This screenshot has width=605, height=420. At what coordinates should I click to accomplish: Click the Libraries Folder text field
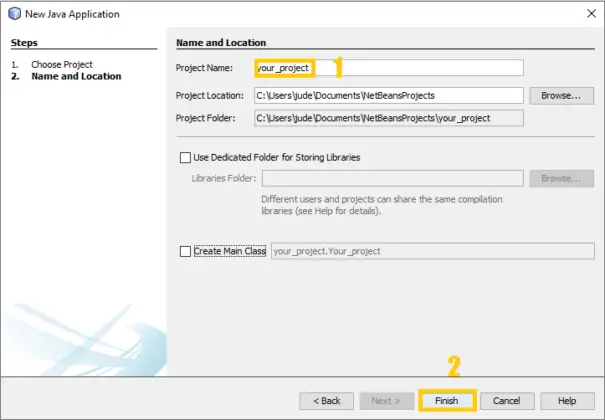pyautogui.click(x=392, y=179)
